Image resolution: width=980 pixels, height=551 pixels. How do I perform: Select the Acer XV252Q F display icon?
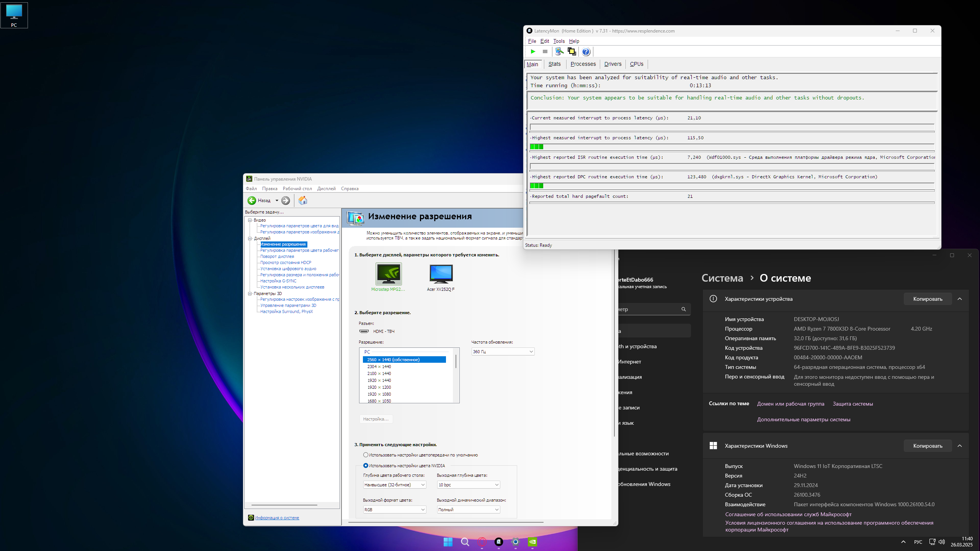[441, 274]
